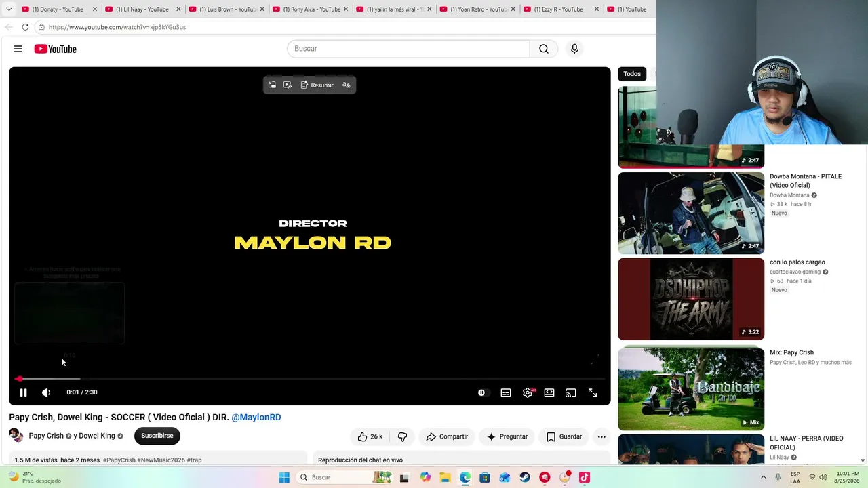The width and height of the screenshot is (868, 488).
Task: Open Microsoft Edge from the taskbar
Action: tap(465, 477)
